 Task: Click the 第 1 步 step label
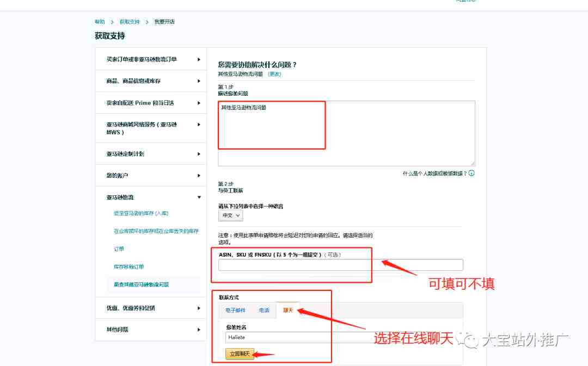(x=226, y=87)
